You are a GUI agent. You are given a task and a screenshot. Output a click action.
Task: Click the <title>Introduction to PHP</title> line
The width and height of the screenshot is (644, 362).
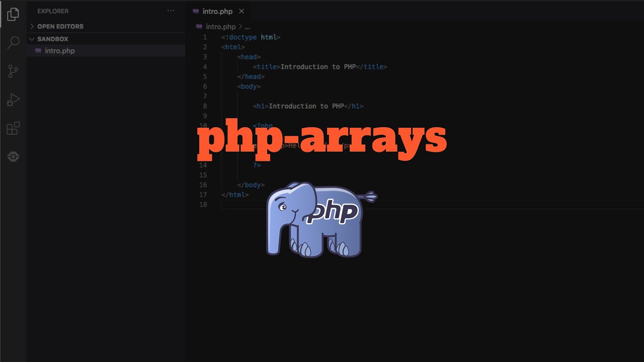[320, 67]
